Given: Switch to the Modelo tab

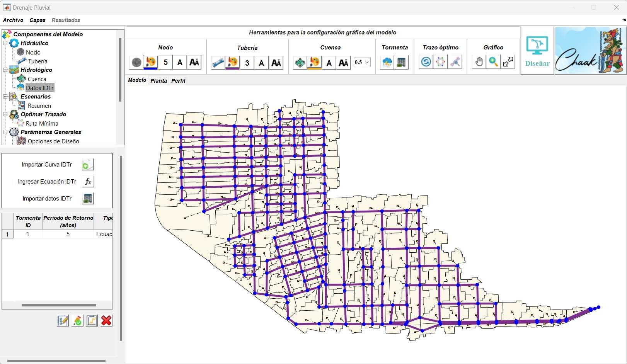Looking at the screenshot, I should [137, 80].
